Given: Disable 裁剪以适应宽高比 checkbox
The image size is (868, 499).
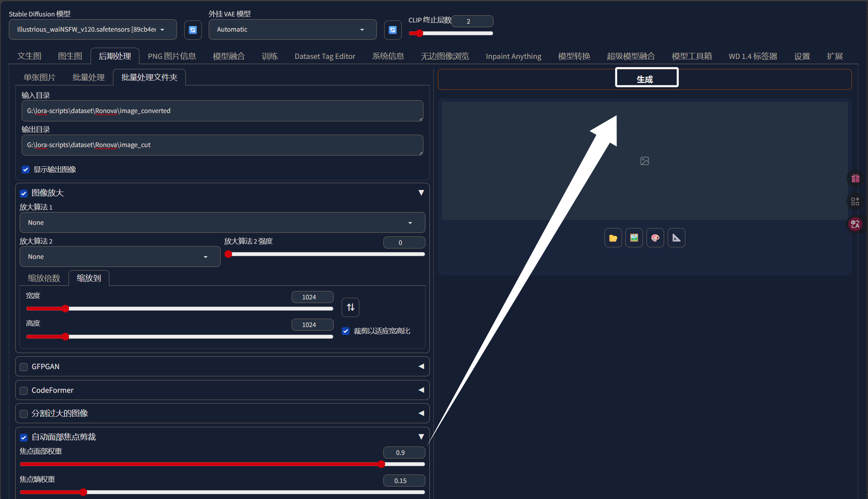Looking at the screenshot, I should [x=346, y=331].
